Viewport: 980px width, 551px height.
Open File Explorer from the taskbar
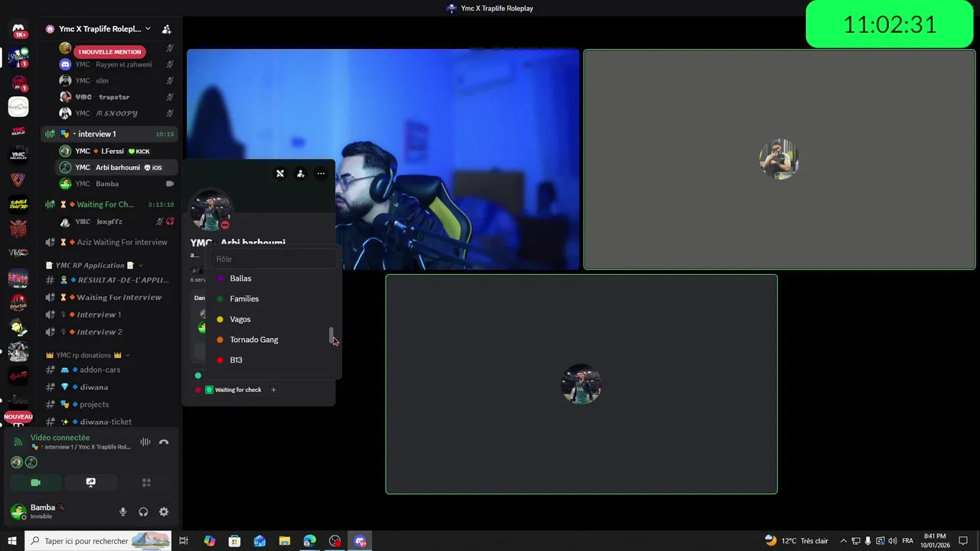point(284,541)
